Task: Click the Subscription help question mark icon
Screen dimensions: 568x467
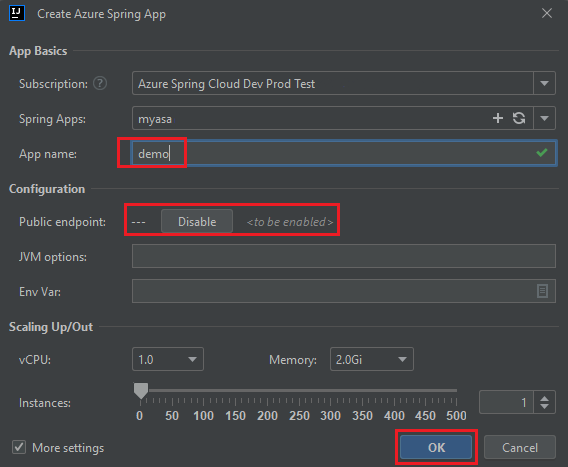Action: (x=100, y=83)
